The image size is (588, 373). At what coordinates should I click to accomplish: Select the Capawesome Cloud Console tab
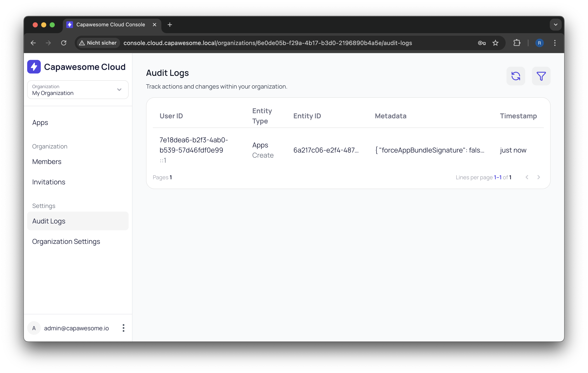(110, 24)
